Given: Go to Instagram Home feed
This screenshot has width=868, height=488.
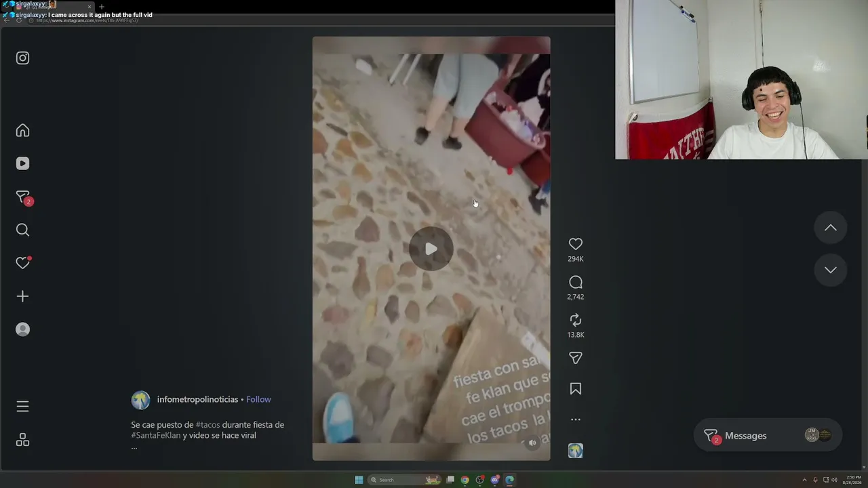Looking at the screenshot, I should click(22, 130).
